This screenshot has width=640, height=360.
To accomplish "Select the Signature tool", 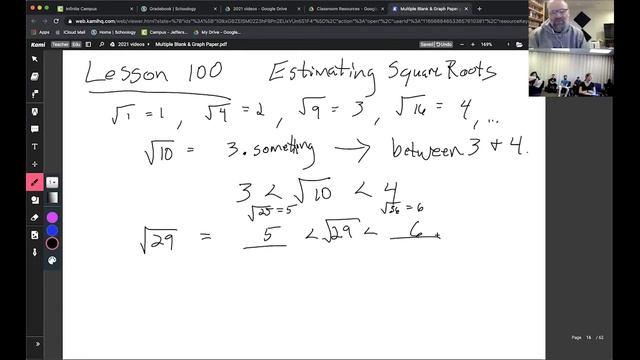I will [35, 252].
